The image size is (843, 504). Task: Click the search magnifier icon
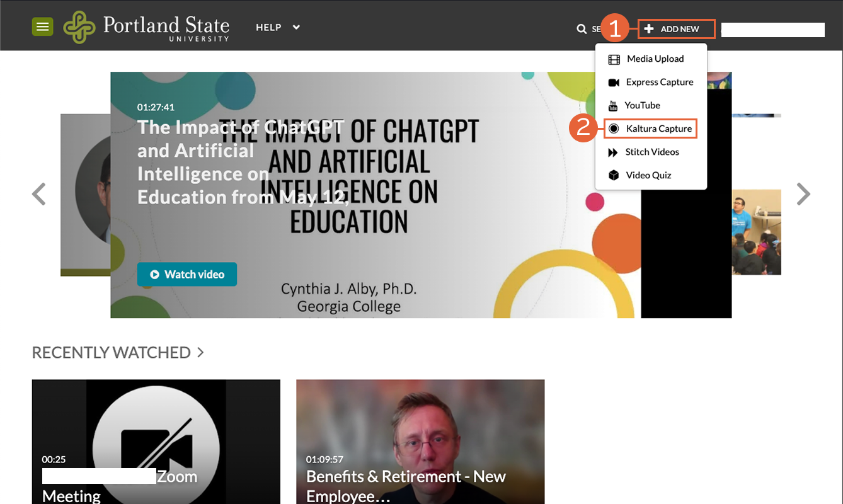[x=582, y=29]
